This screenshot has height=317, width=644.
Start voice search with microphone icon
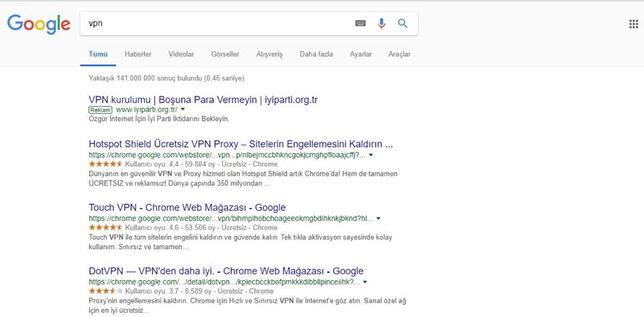point(381,23)
